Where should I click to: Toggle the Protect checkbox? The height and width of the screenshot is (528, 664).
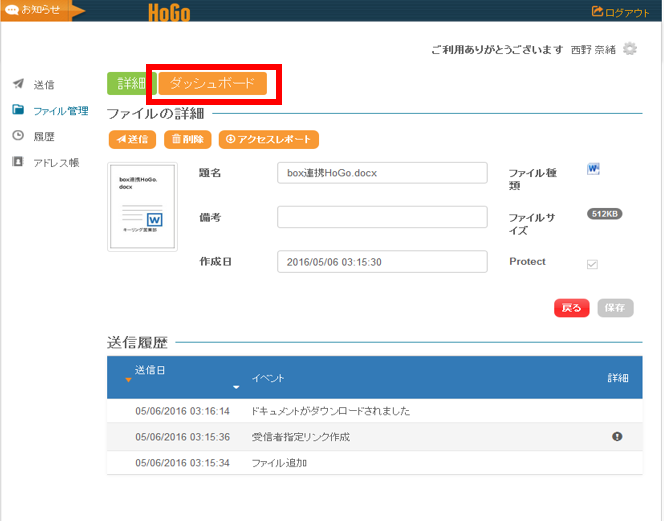592,263
